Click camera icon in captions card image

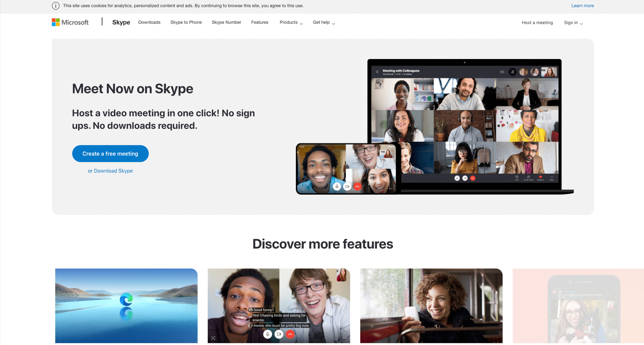(279, 334)
